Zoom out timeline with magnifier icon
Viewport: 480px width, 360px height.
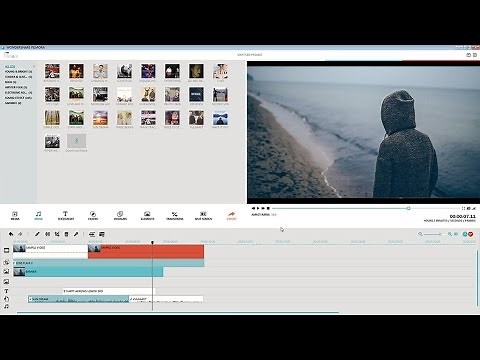420,234
